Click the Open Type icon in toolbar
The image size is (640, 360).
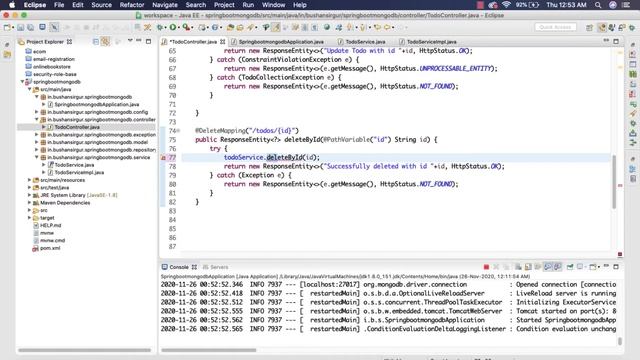point(230,27)
